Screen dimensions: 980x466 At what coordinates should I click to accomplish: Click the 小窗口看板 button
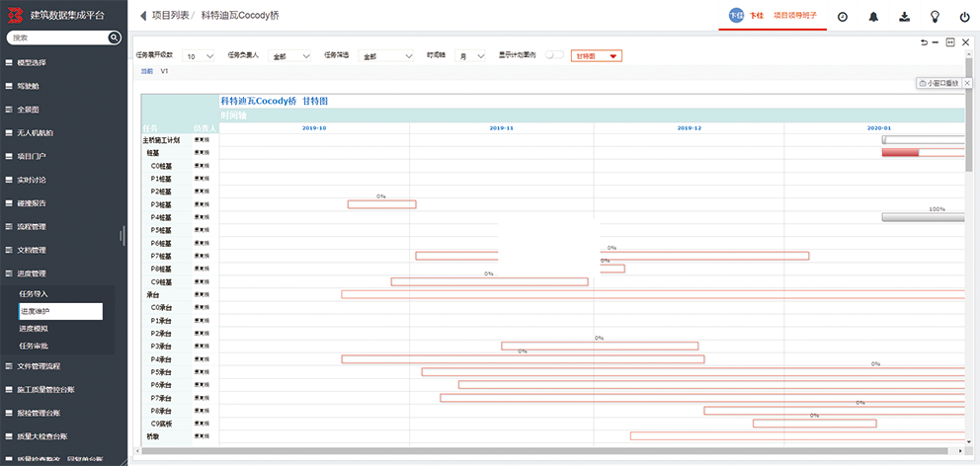pyautogui.click(x=939, y=84)
